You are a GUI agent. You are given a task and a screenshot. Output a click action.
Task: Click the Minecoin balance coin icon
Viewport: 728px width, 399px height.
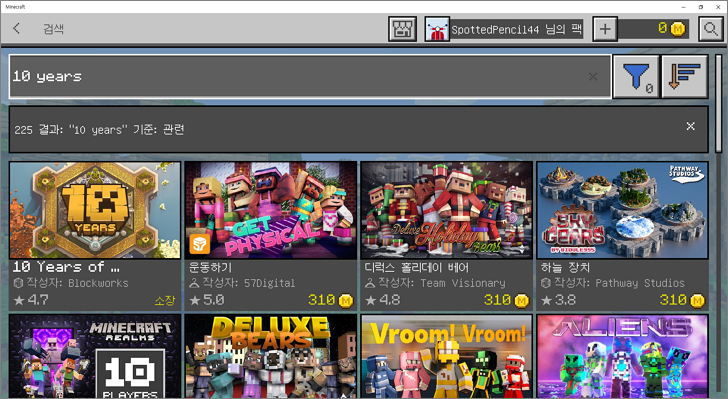(678, 29)
